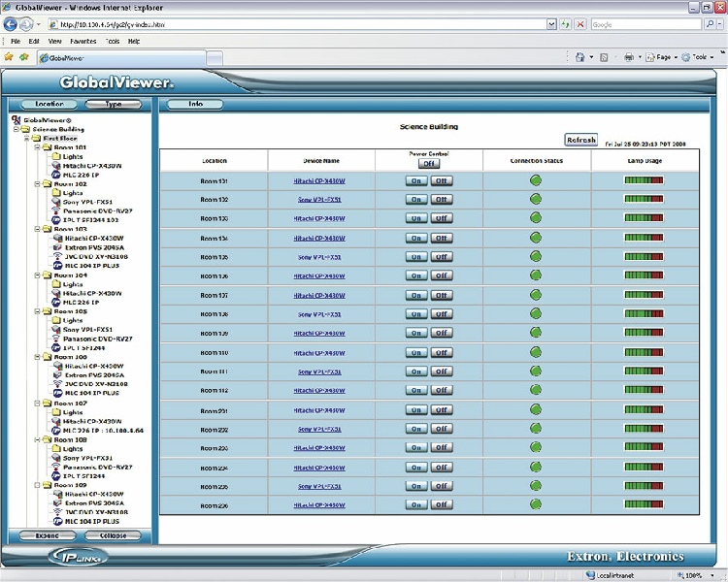728x582 pixels.
Task: Collapse the Room 102 tree node
Action: click(x=37, y=183)
